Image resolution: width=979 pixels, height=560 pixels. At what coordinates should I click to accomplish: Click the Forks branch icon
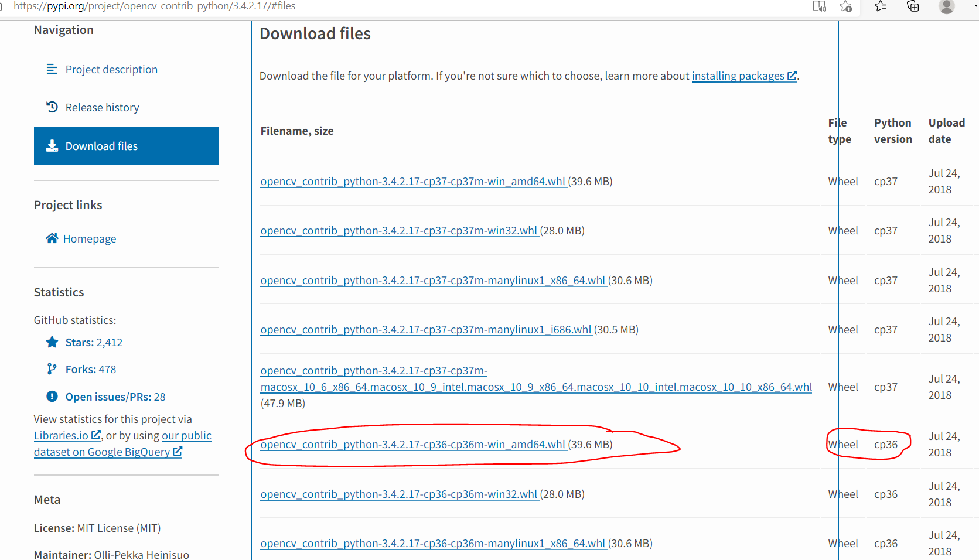click(x=52, y=369)
